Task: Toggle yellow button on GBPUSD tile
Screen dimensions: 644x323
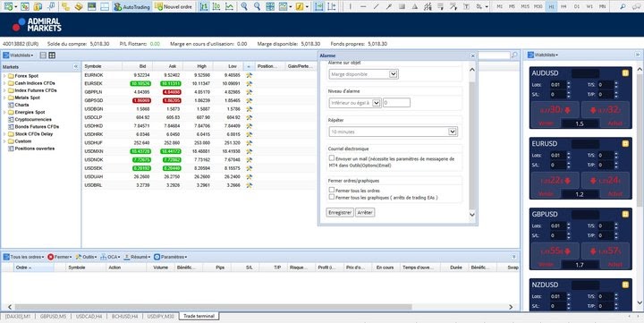Action: click(625, 215)
